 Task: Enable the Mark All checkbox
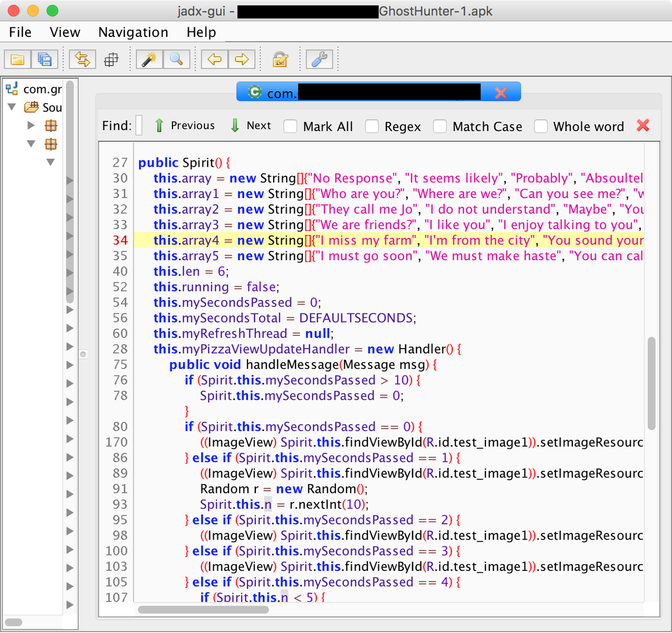290,126
